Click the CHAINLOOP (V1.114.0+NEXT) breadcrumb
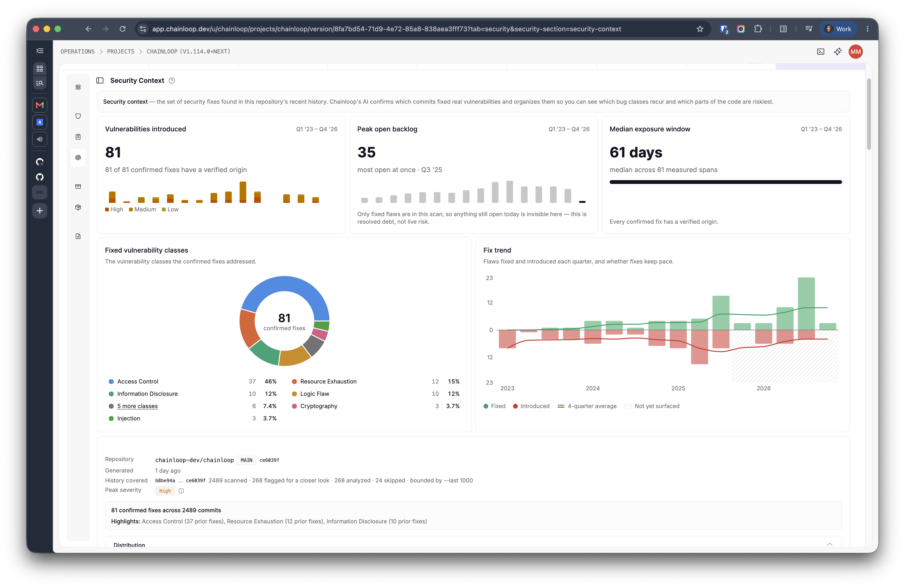905x588 pixels. (189, 52)
